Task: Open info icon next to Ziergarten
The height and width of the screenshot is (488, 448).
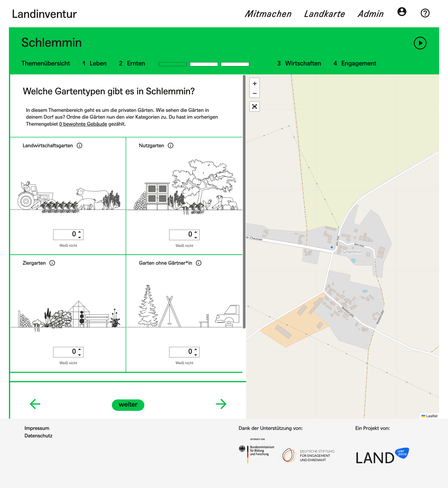Action: (x=52, y=263)
